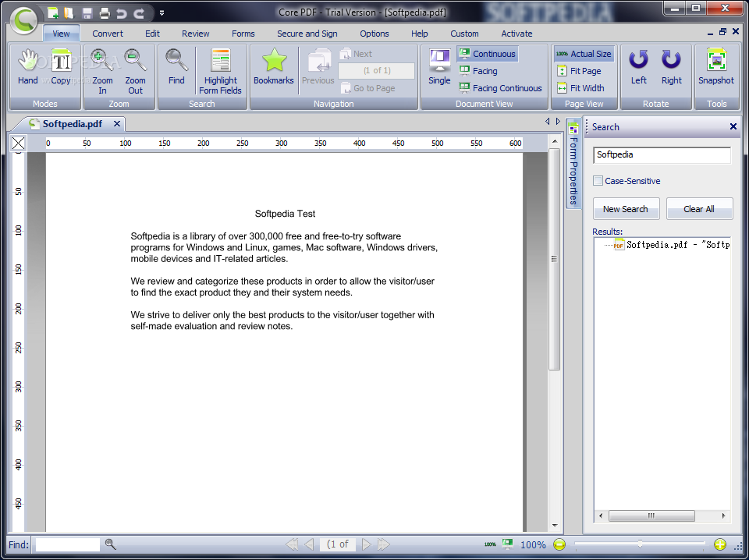Open the Bookmarks star

[274, 67]
